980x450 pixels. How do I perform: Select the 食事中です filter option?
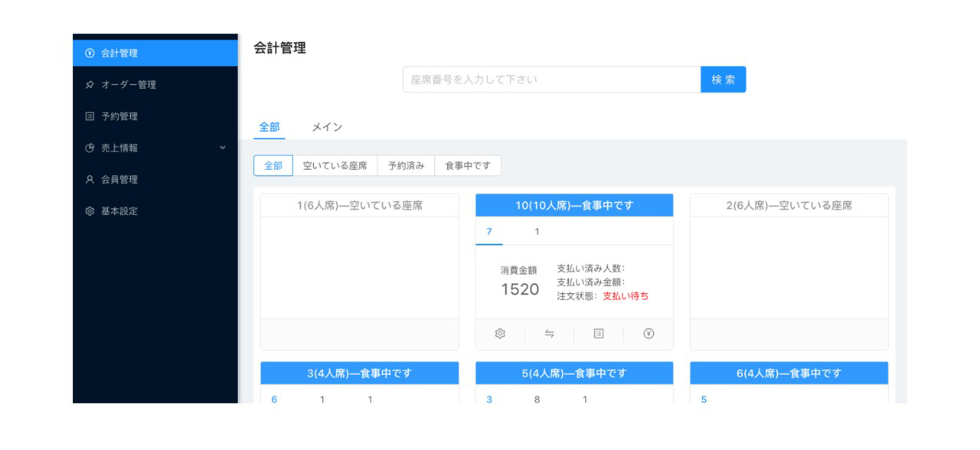[468, 166]
